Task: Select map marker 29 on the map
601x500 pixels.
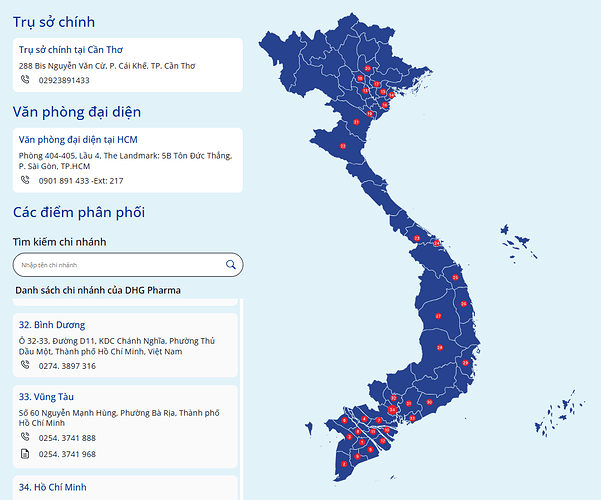Action: [x=465, y=363]
